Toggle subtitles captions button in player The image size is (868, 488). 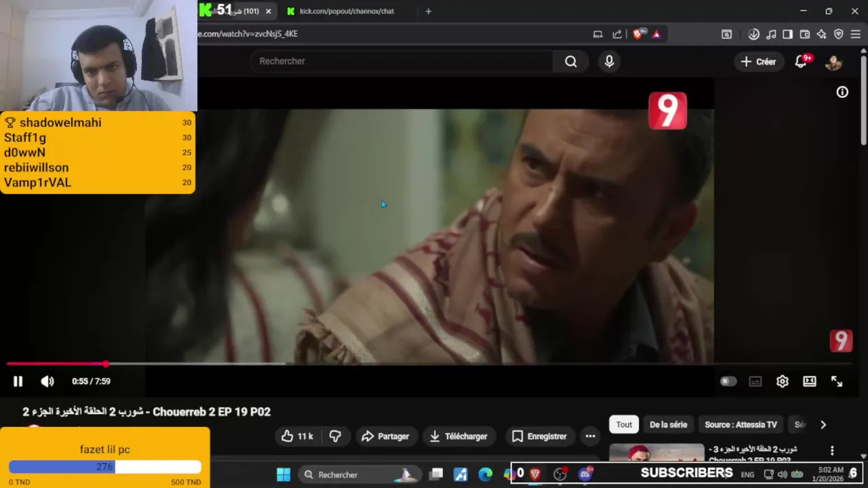point(755,382)
